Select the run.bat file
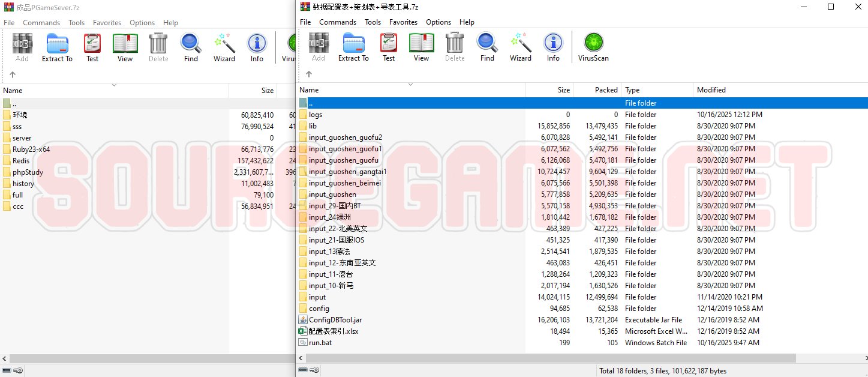Image resolution: width=868 pixels, height=377 pixels. pos(320,343)
